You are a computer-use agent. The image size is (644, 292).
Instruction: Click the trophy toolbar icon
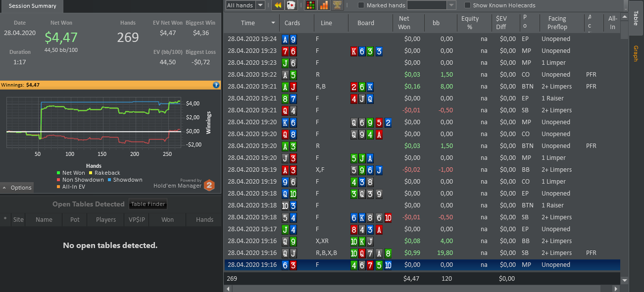(x=338, y=5)
